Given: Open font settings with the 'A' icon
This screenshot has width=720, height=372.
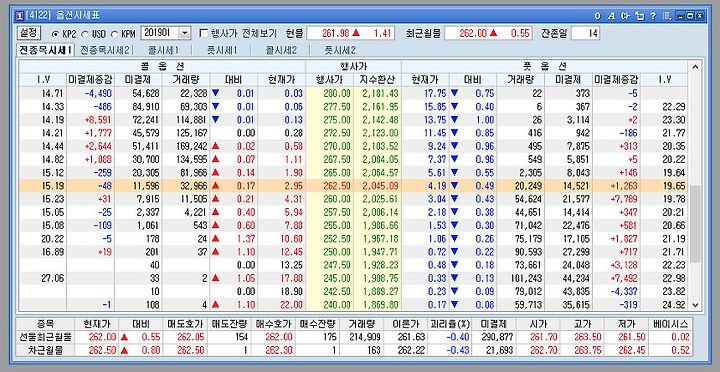Looking at the screenshot, I should click(x=611, y=17).
